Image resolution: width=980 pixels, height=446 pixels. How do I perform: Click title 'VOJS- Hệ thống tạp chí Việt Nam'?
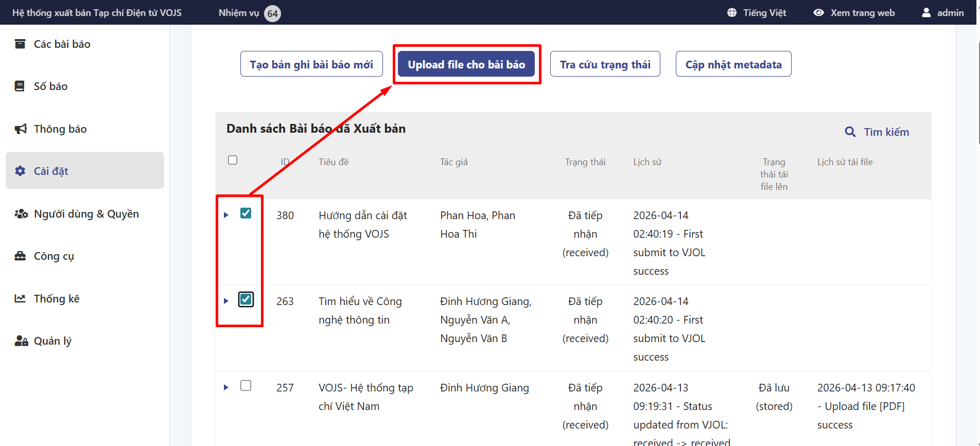[366, 397]
